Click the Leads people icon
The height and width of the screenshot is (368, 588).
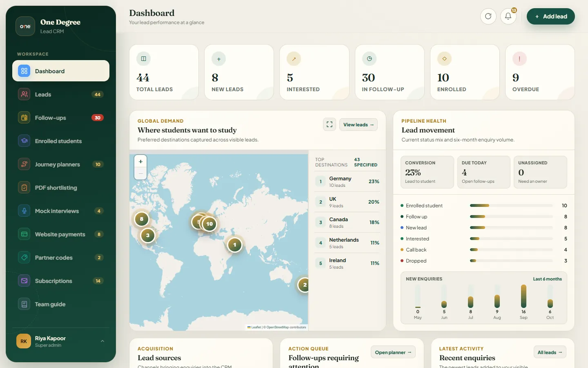point(24,94)
